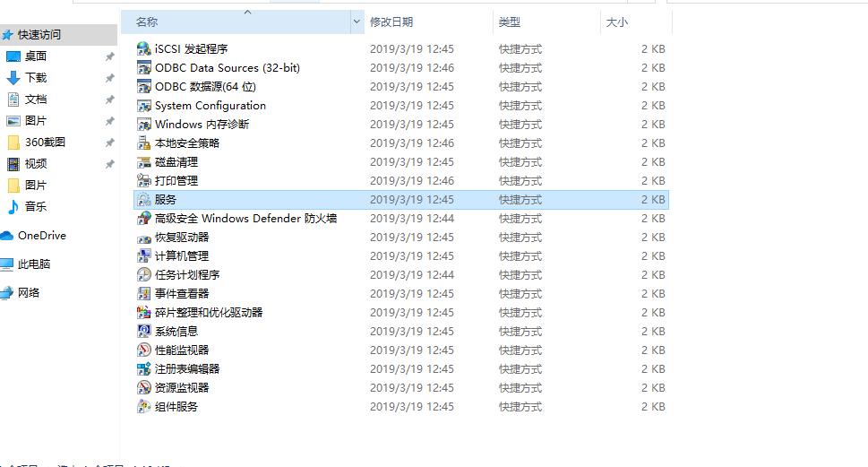Select the 事件查看器 file name
Viewport: 868px width, 467px height.
[x=182, y=294]
